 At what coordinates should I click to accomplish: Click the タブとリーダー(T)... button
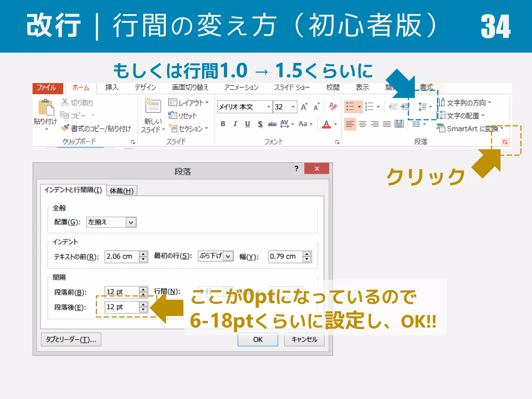pyautogui.click(x=71, y=340)
